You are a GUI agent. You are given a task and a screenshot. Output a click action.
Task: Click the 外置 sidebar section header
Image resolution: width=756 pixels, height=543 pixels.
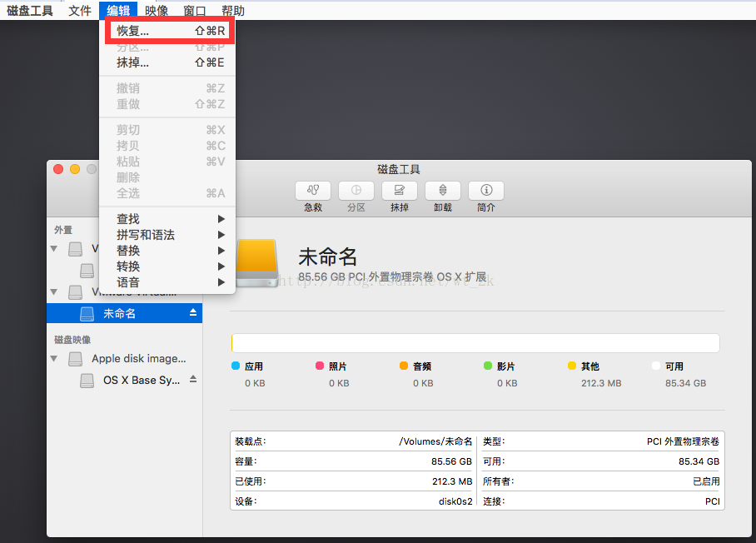(x=63, y=230)
